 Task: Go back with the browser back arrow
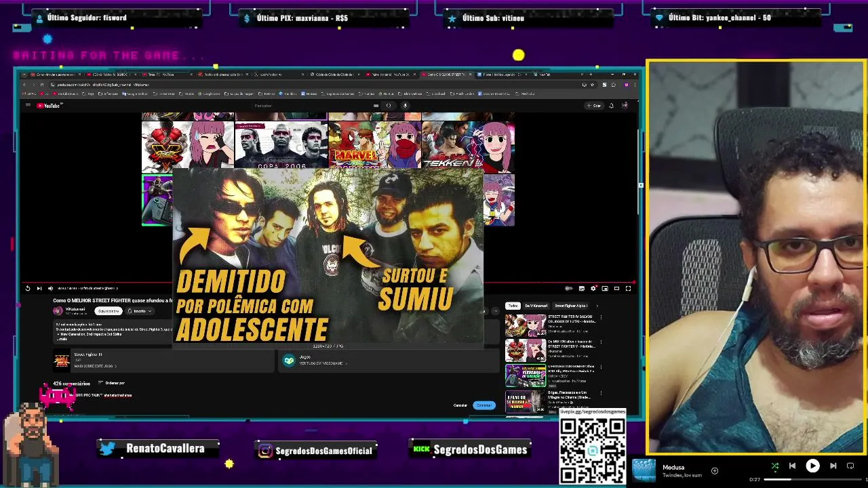point(24,85)
